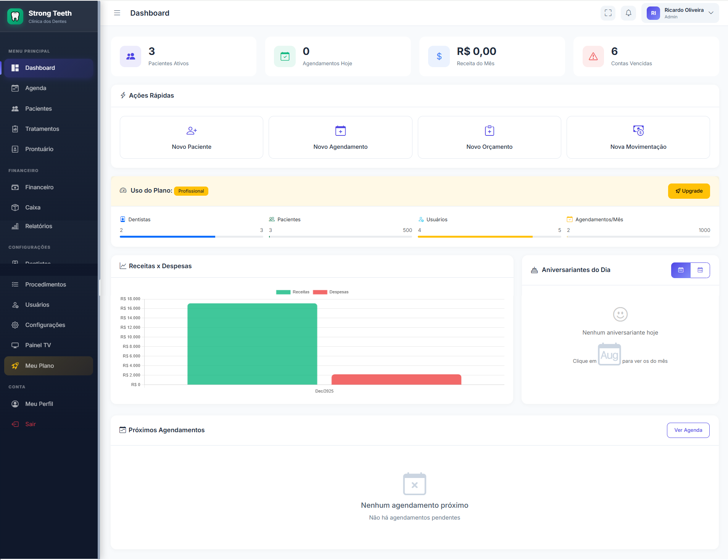Open Caixa via its box icon
The height and width of the screenshot is (560, 728).
15,207
